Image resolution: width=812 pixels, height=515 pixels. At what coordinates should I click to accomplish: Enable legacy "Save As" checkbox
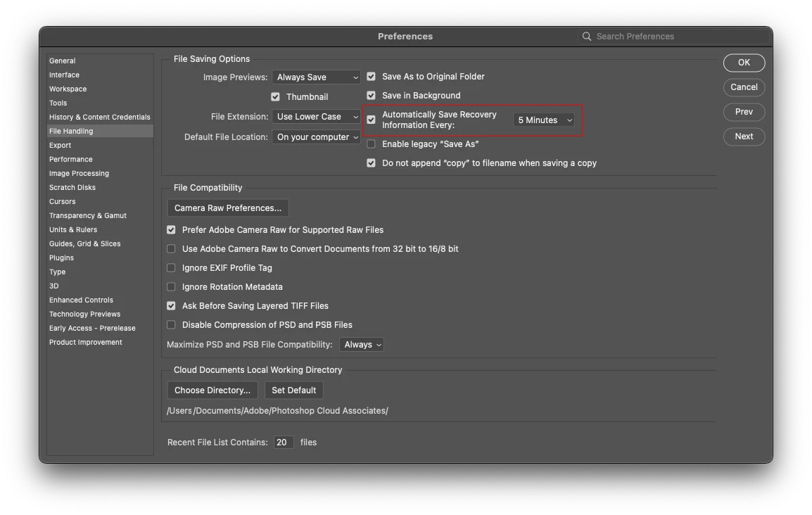372,144
